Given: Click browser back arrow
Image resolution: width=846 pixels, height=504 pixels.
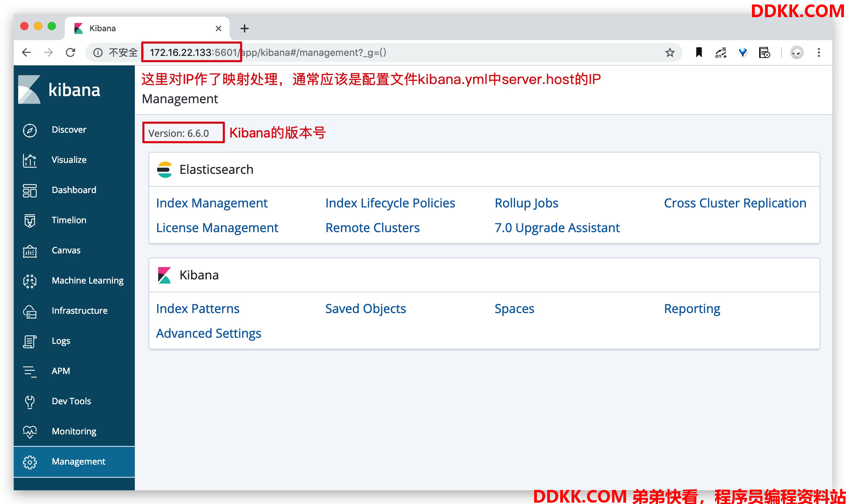Looking at the screenshot, I should [x=26, y=52].
